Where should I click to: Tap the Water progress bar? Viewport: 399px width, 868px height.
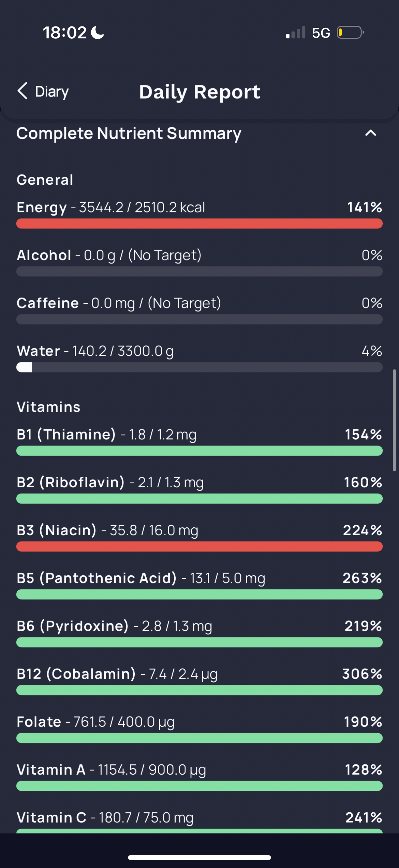[199, 367]
